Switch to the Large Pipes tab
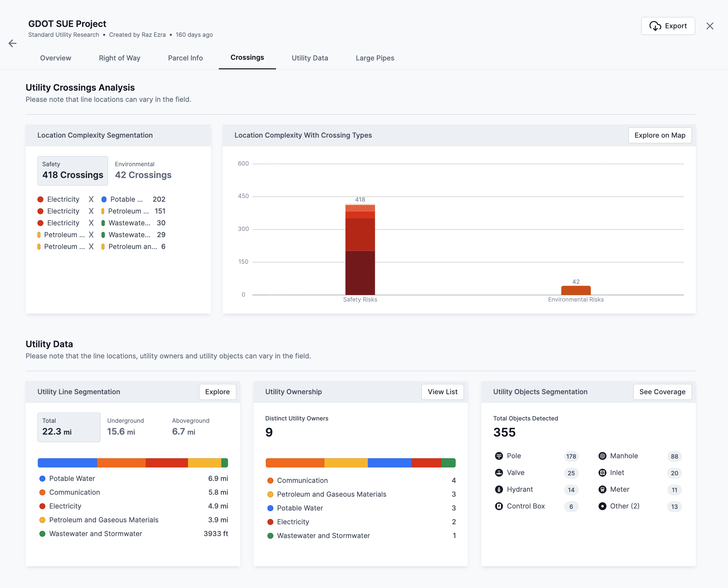The width and height of the screenshot is (728, 588). (x=375, y=58)
